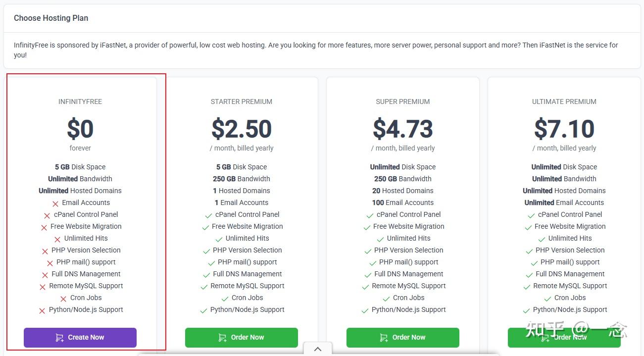
Task: Click the green check beside Starter Full DNS Management
Action: (206, 275)
